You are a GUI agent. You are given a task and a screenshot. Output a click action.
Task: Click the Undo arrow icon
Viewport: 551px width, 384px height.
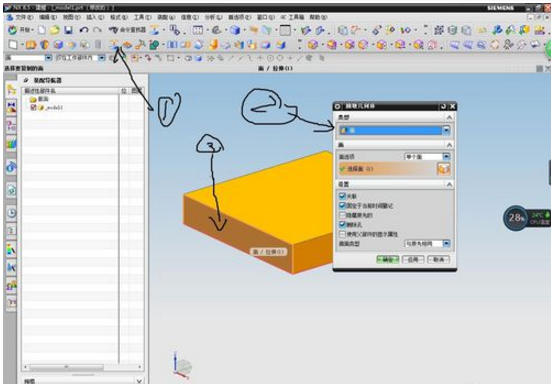84,30
